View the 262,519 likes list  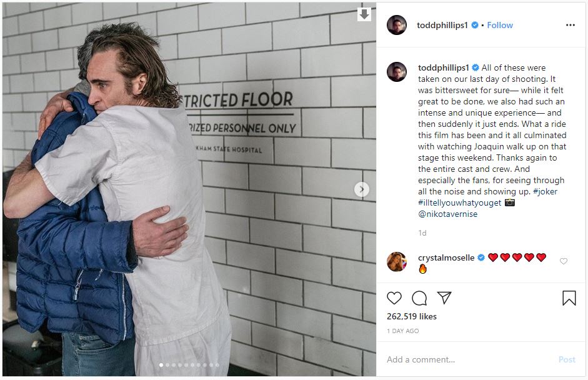click(x=412, y=316)
